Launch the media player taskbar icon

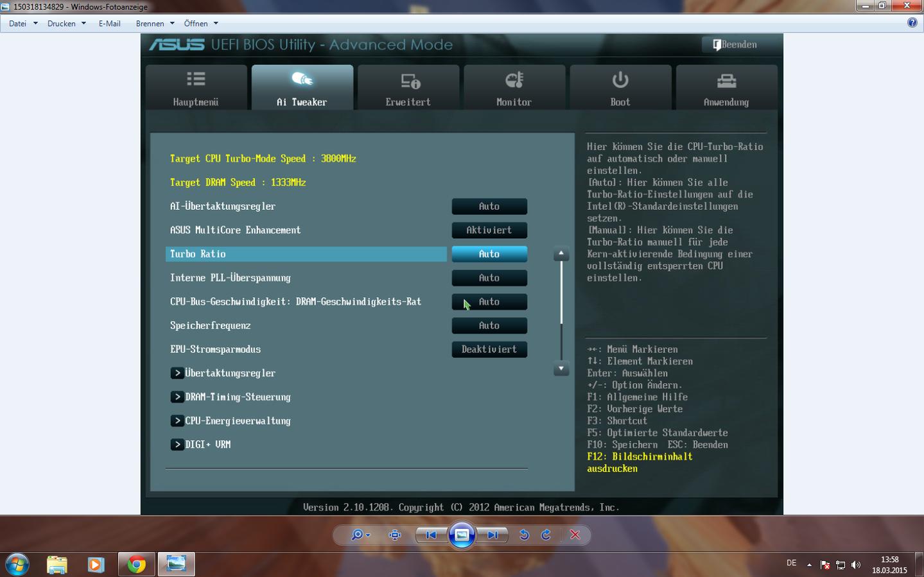tap(96, 564)
